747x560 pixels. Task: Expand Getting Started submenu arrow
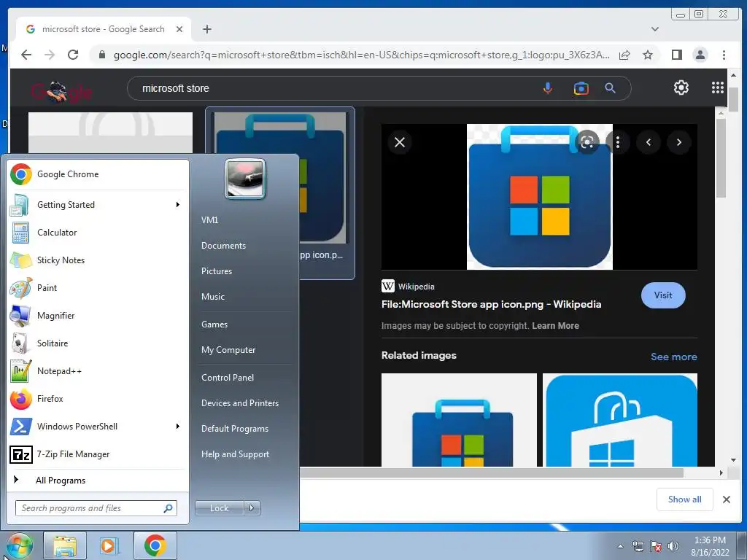(178, 205)
